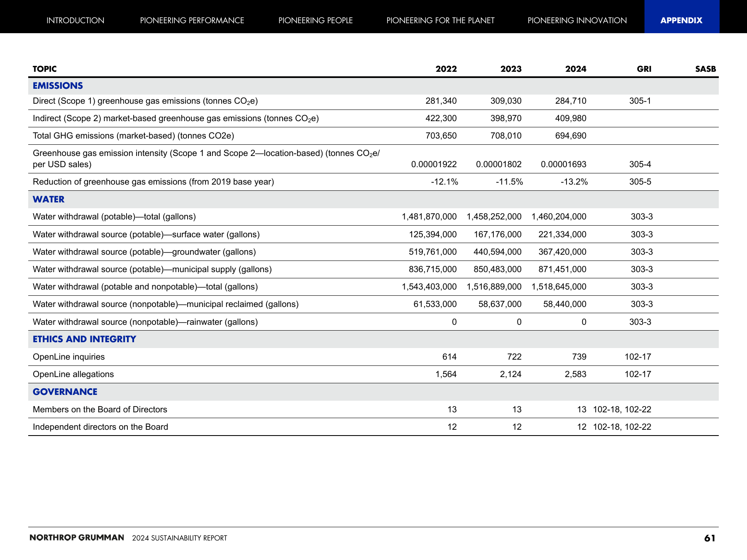Screen dimensions: 747x560
Task: Click the SASB column header
Action: (x=705, y=69)
